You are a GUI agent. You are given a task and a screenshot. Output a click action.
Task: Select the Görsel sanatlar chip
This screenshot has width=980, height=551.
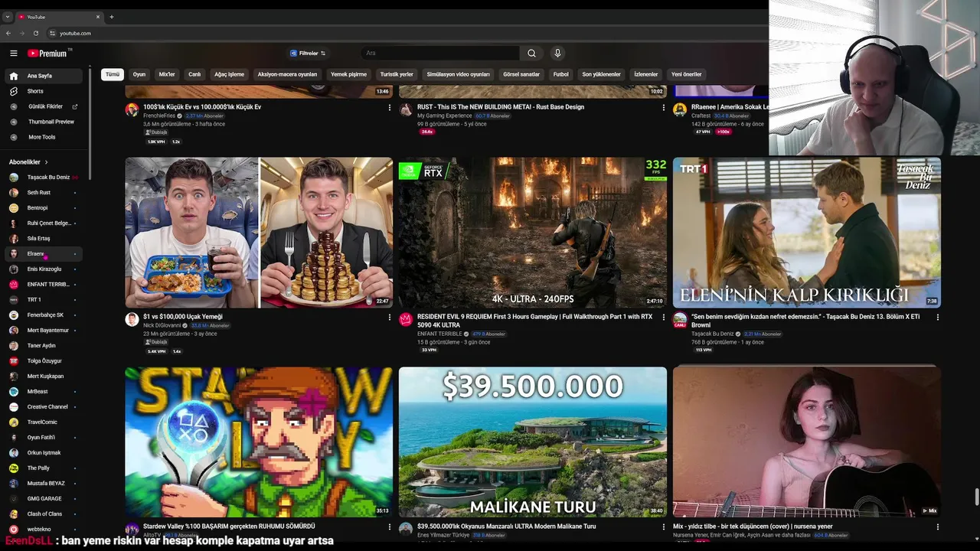point(521,74)
